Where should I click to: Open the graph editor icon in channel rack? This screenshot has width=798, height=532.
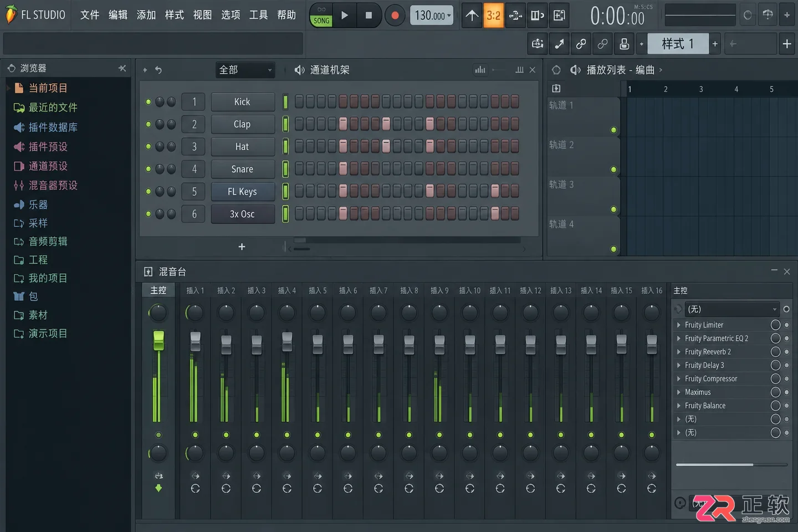[x=480, y=70]
